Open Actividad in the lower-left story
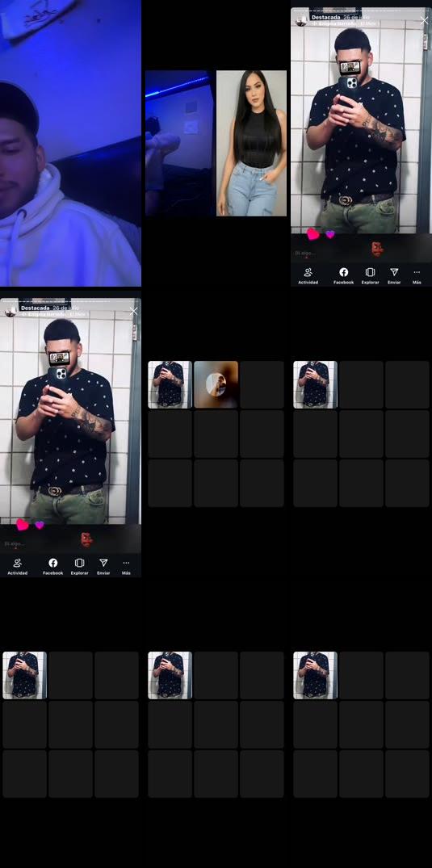This screenshot has height=868, width=432. [x=17, y=566]
